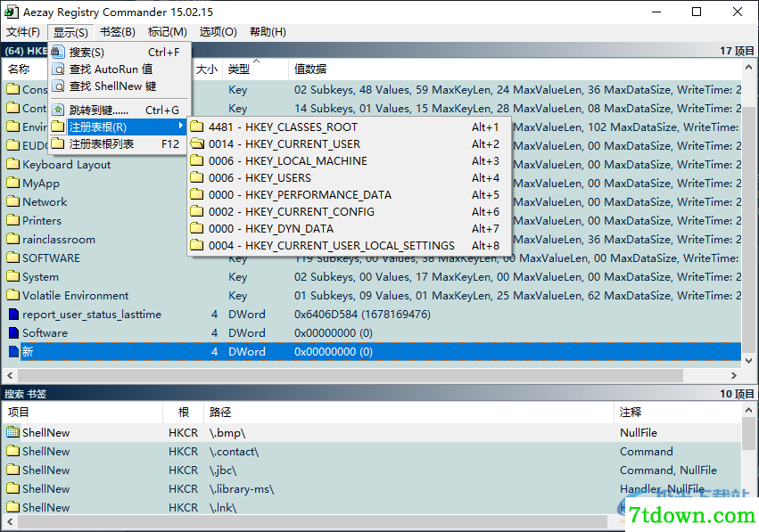The height and width of the screenshot is (532, 759).
Task: Click right arrow on registry list scrollbar
Action: pos(734,375)
